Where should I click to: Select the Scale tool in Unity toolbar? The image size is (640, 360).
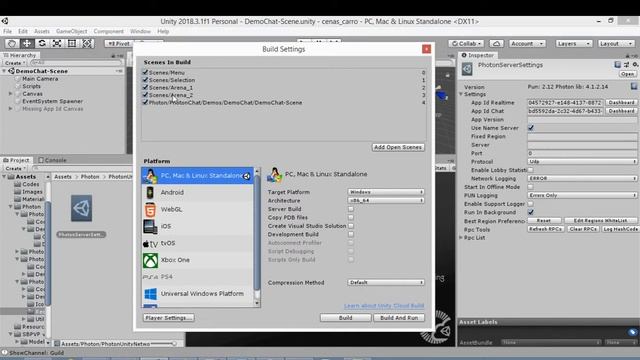tap(57, 43)
